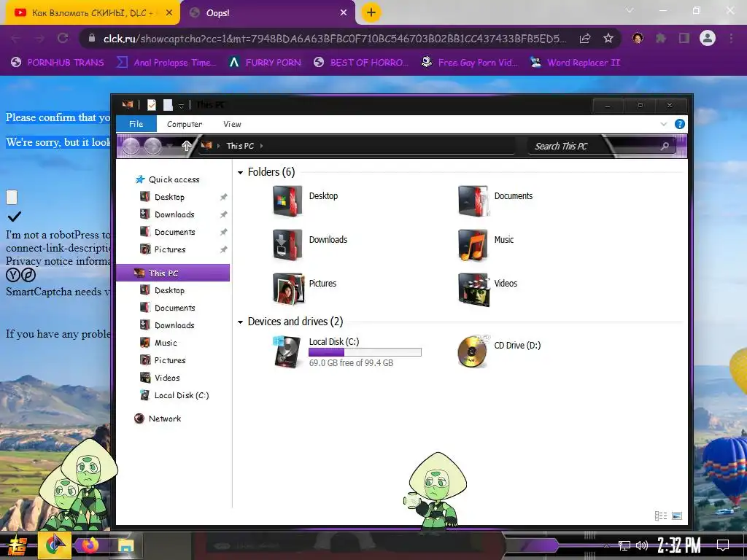
Task: Select This PC in navigation pane
Action: (x=173, y=273)
